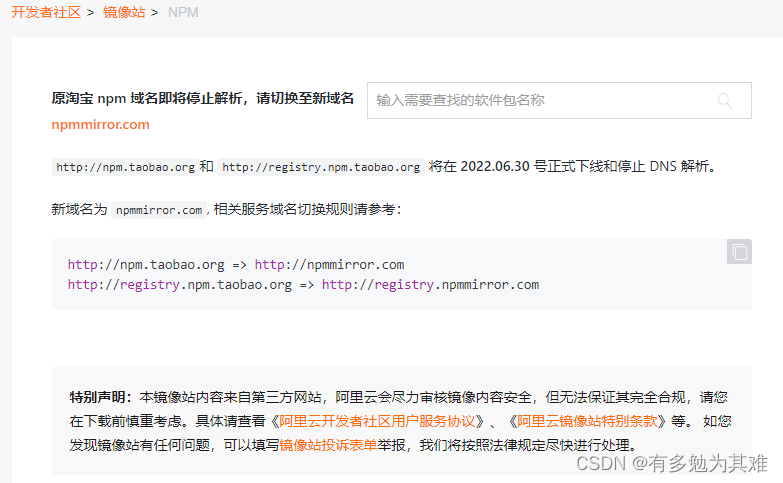This screenshot has width=783, height=483.
Task: Copy the code block with copy icon
Action: (739, 252)
